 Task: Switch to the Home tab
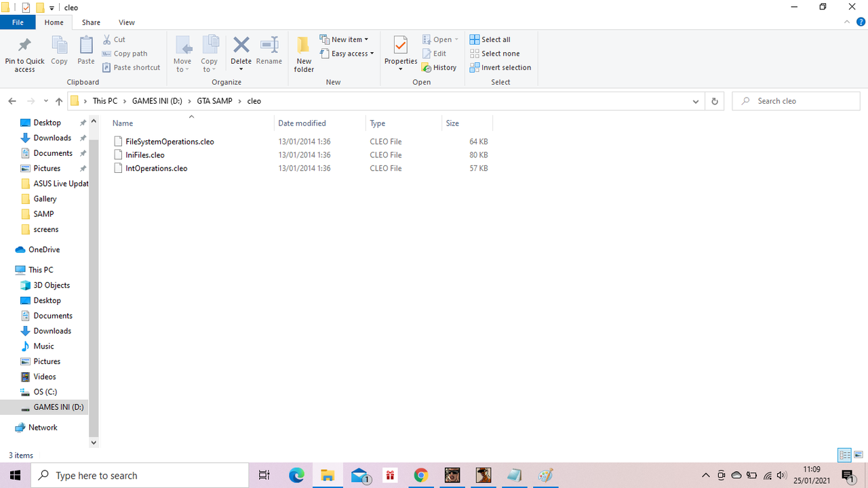[54, 22]
